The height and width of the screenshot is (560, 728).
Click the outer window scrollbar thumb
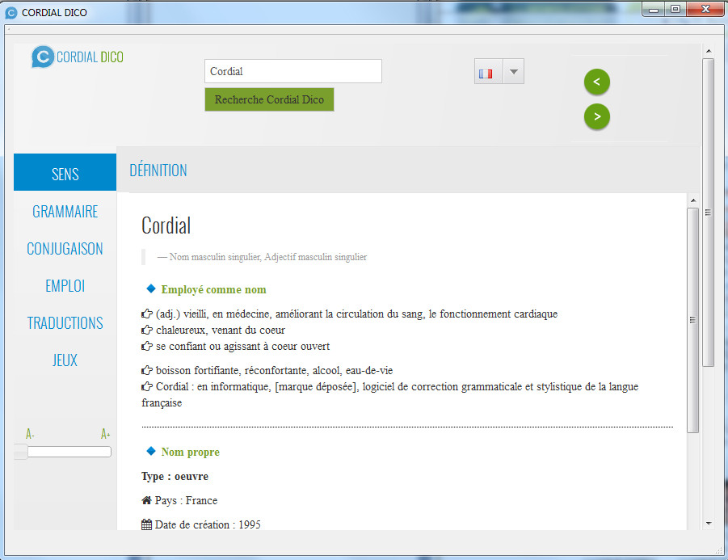coord(708,213)
